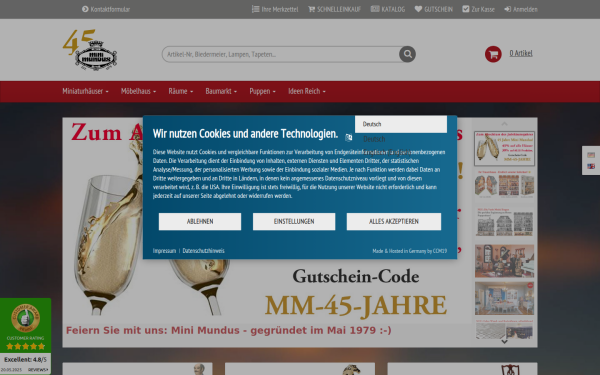Focus the Artikel-Nr search field

pyautogui.click(x=280, y=54)
